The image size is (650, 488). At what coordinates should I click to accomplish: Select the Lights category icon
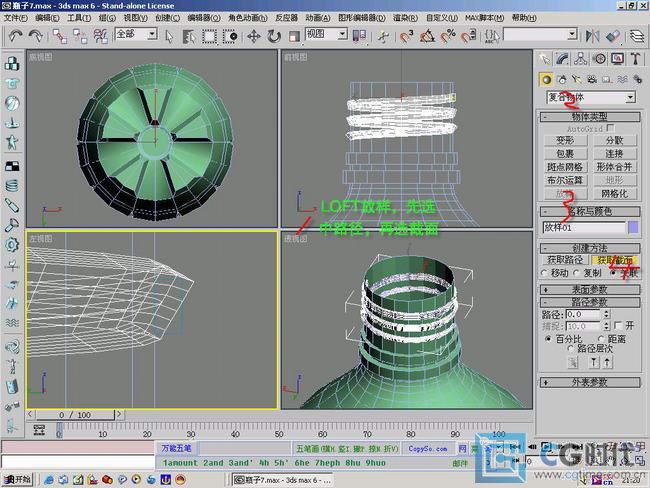click(577, 79)
